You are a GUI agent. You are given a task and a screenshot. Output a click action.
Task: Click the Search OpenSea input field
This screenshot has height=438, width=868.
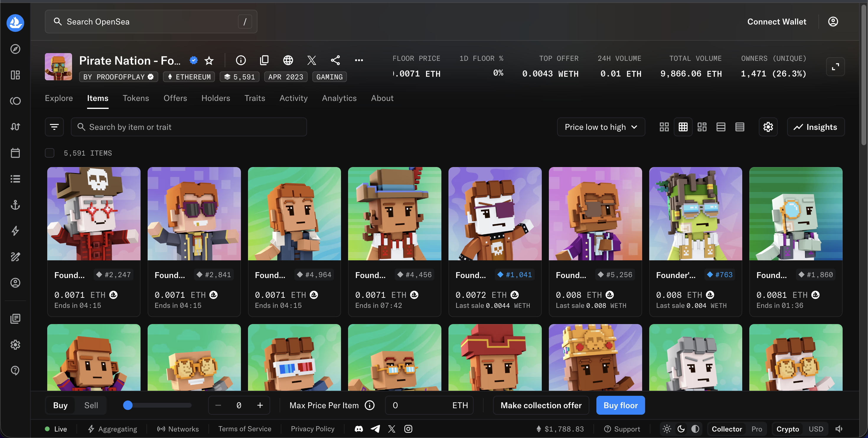pos(151,22)
